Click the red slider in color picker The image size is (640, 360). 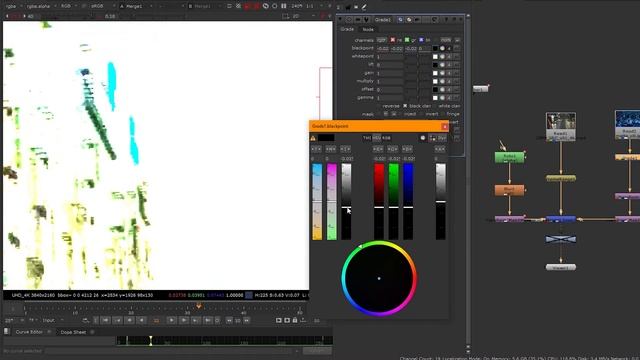point(379,202)
